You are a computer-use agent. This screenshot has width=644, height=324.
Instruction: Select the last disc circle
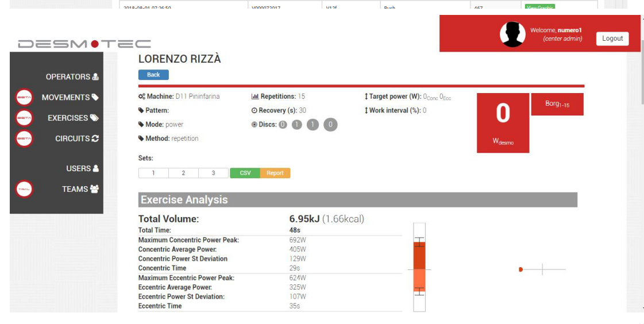(330, 125)
